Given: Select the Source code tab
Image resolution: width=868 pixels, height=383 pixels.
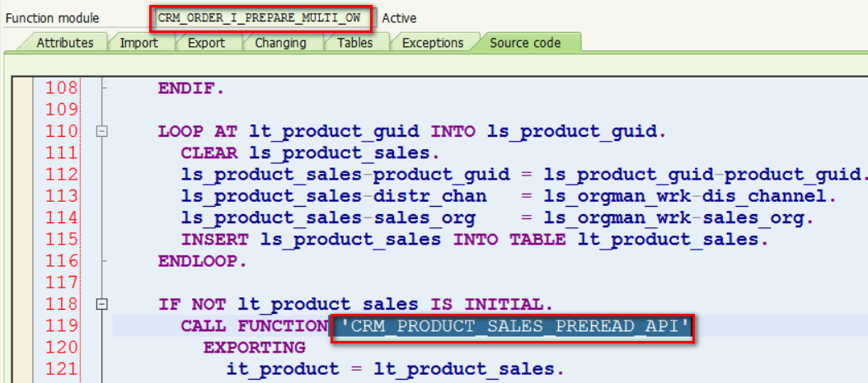Looking at the screenshot, I should coord(525,43).
